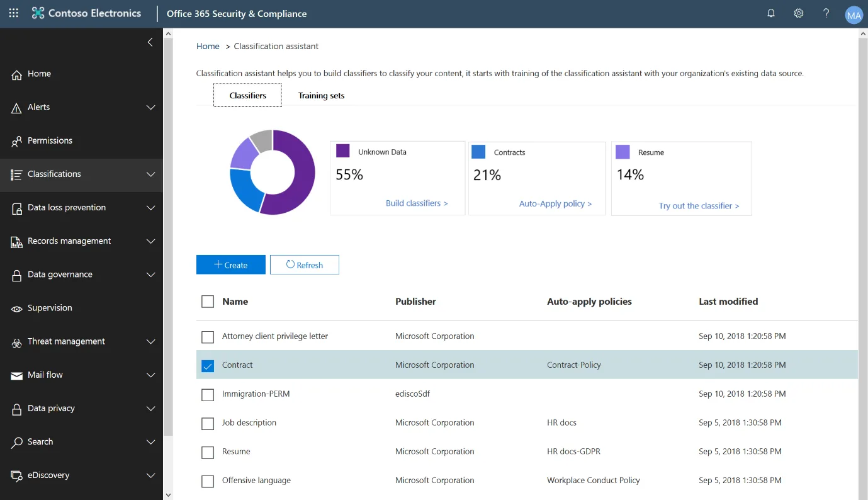Screen dimensions: 868x500
Task: Click the Supervision eye icon
Action: [x=17, y=309]
